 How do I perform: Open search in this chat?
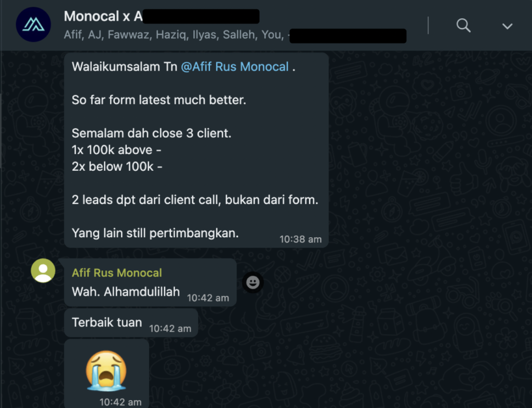coord(463,25)
